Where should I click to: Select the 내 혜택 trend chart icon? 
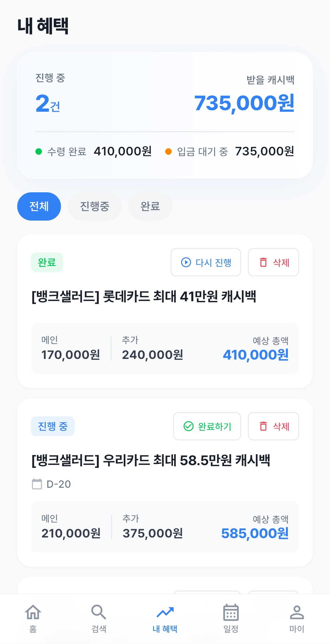tap(165, 612)
